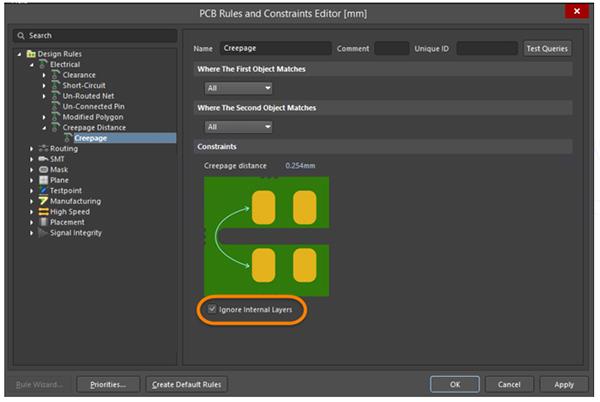Click the Signal Integrity category icon
600x402 pixels.
point(43,233)
